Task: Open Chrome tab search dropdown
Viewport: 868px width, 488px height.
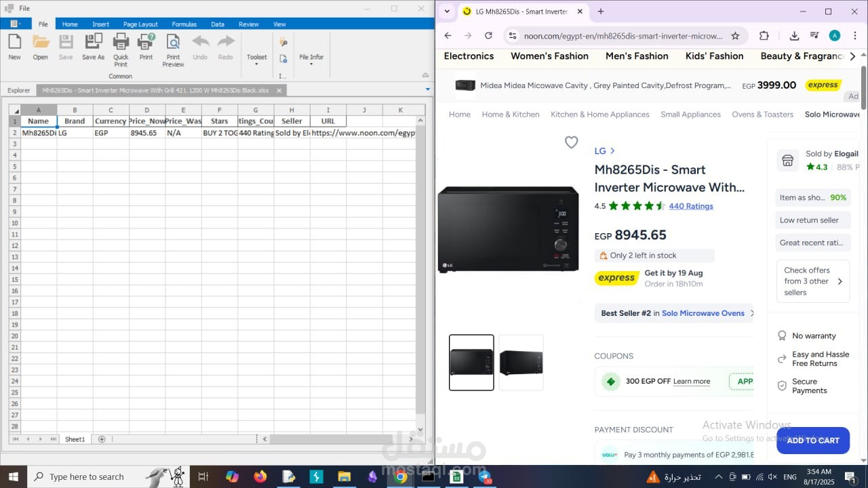Action: (446, 12)
